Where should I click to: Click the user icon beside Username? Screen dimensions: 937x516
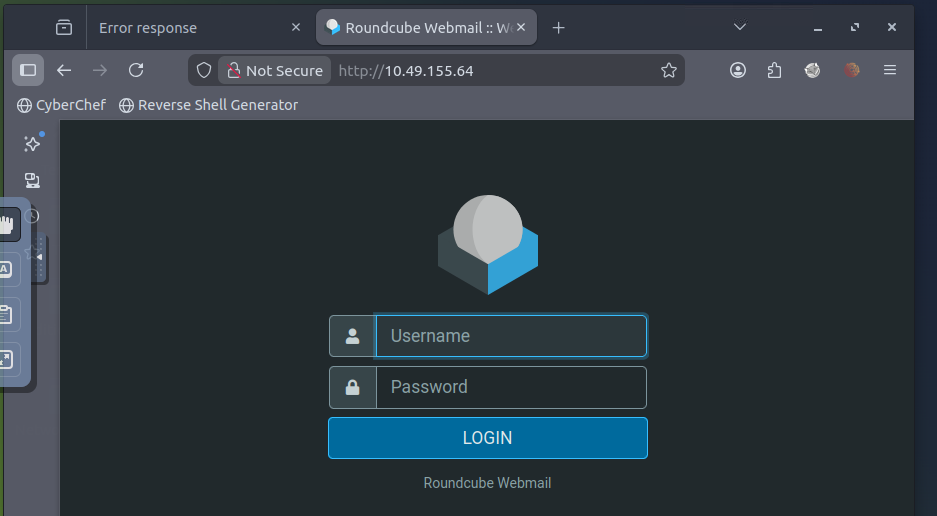[353, 336]
